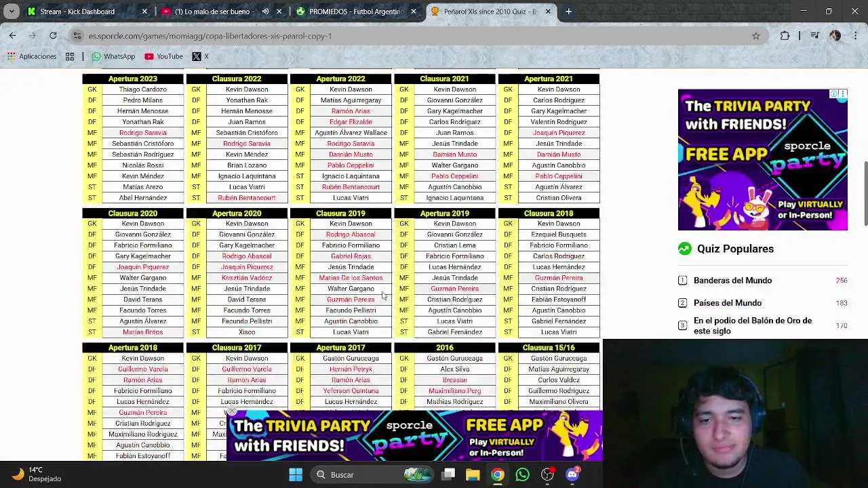Click the AdChoices info icon on sidebar ad

pyautogui.click(x=835, y=94)
